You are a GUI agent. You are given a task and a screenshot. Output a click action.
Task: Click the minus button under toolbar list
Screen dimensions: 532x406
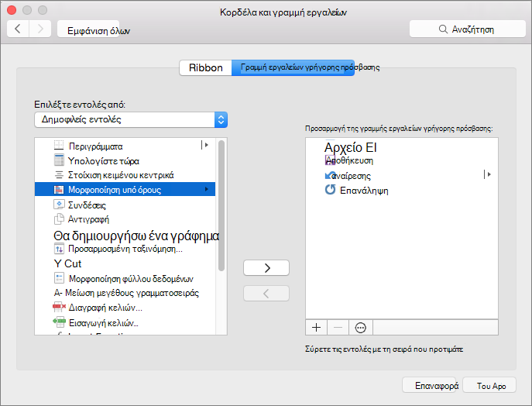click(338, 327)
